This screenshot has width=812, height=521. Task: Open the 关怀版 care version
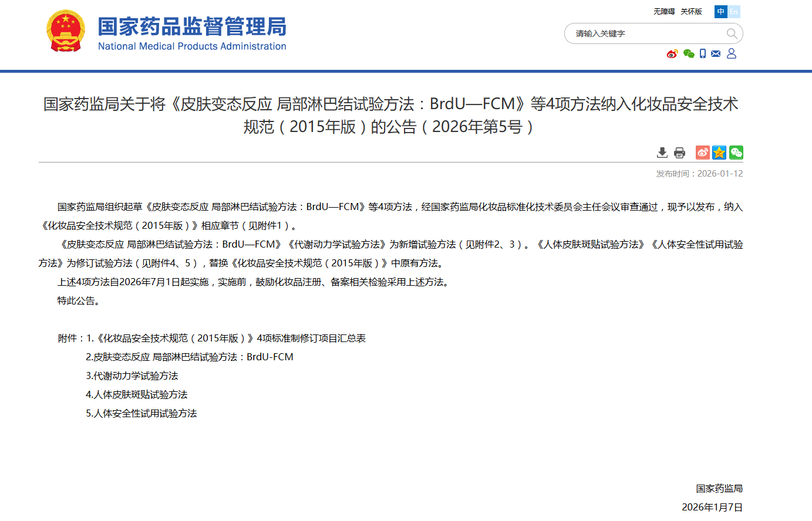691,12
